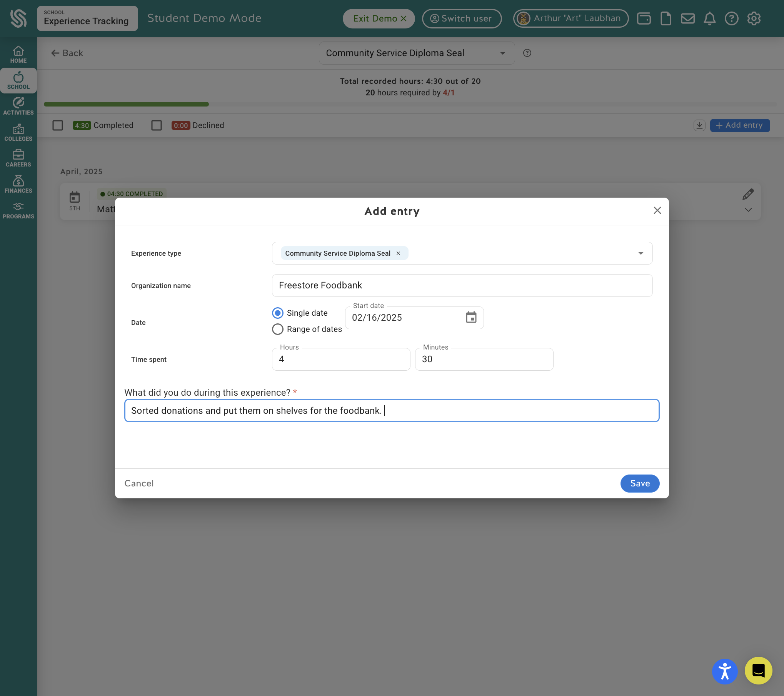Click the recorded hours progress bar

(x=410, y=104)
